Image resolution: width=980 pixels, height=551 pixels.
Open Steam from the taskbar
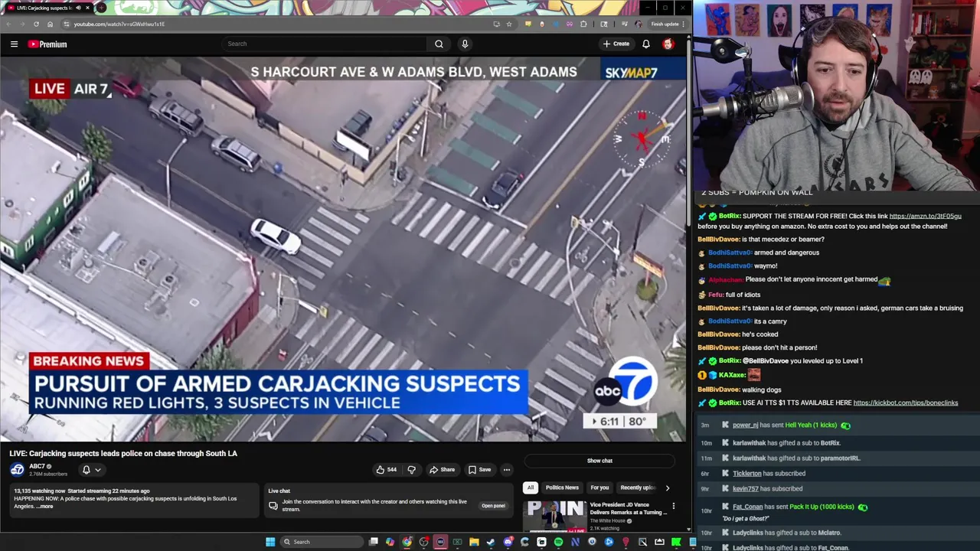click(x=491, y=542)
